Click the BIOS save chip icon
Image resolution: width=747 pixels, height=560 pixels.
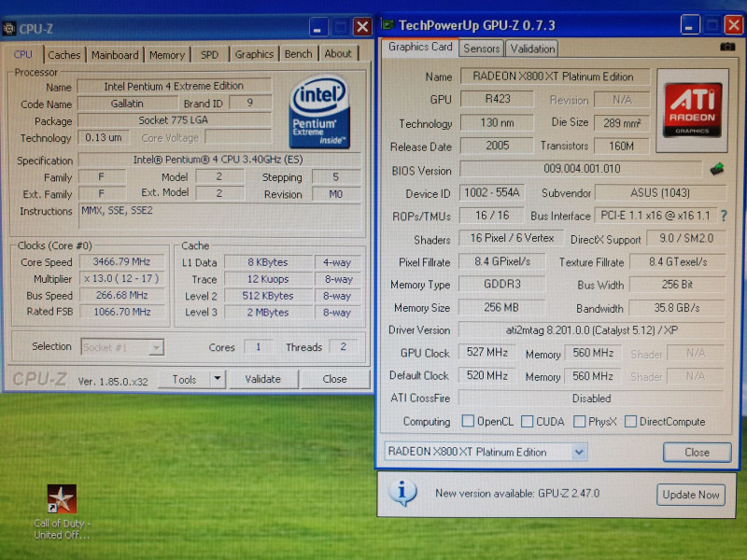coord(716,169)
